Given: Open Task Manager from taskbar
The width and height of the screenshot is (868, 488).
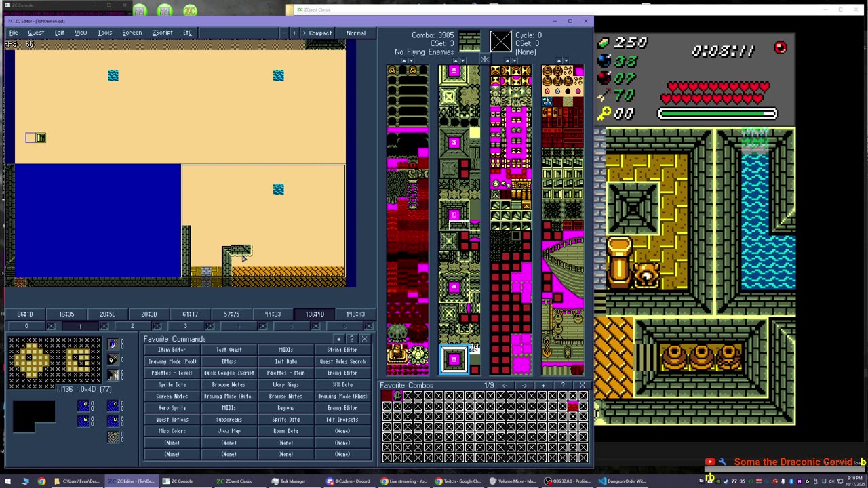Looking at the screenshot, I should point(290,481).
